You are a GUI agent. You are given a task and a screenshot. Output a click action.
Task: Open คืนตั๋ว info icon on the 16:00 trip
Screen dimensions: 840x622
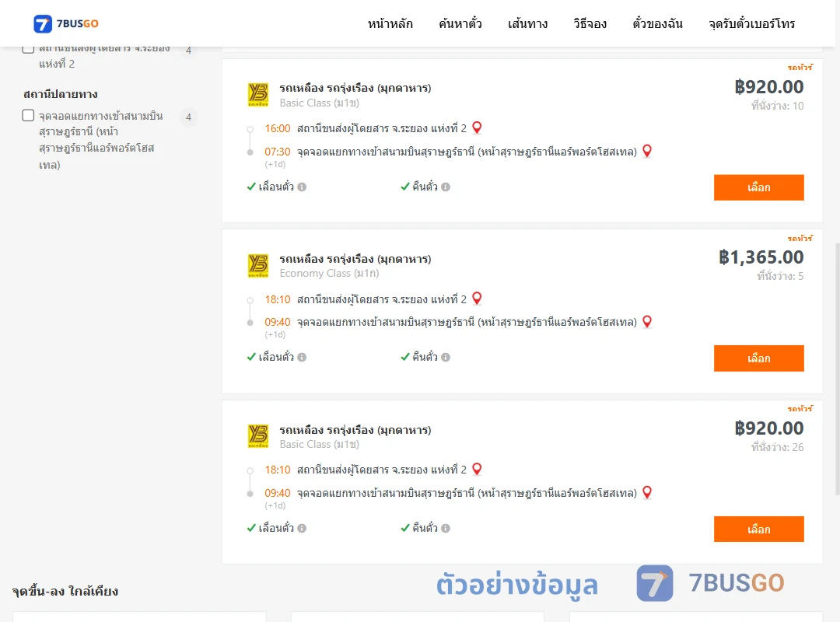tap(446, 187)
